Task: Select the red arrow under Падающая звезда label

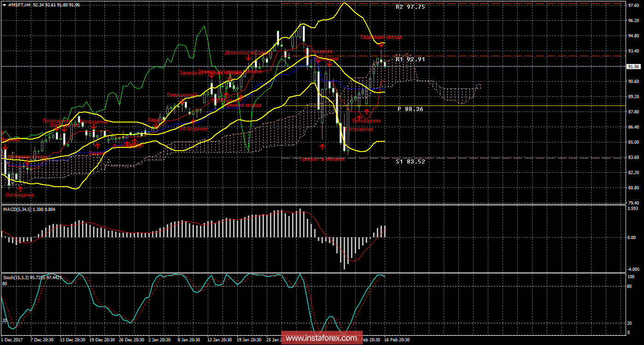Action: (381, 44)
